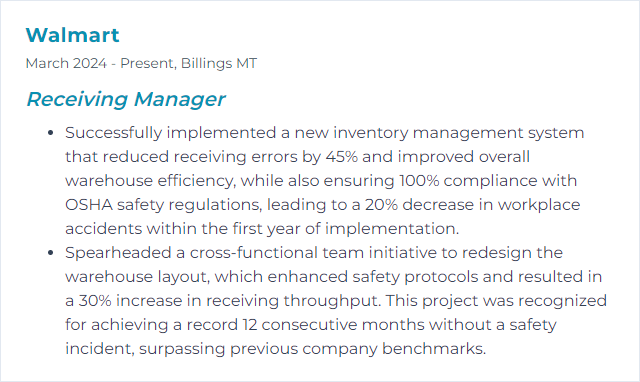Click the 'safety protocols' phrase
Screen dimensions: 640x382
[x=415, y=277]
